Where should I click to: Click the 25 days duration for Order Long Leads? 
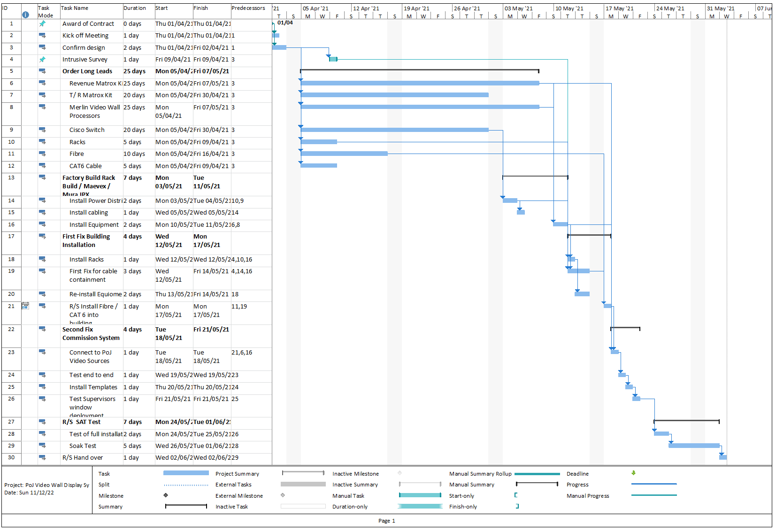click(x=134, y=71)
